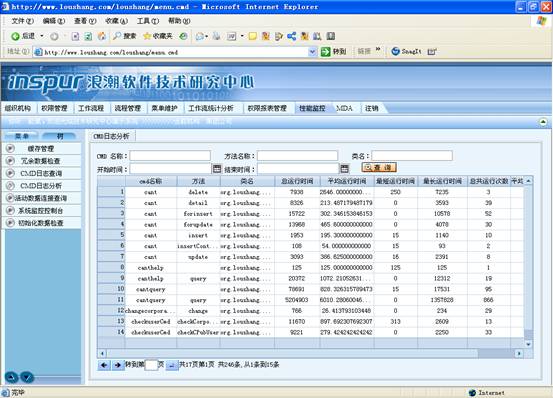Screen dimensions: 553x398
Task: Select the 树 sidebar tab
Action: (x=60, y=136)
